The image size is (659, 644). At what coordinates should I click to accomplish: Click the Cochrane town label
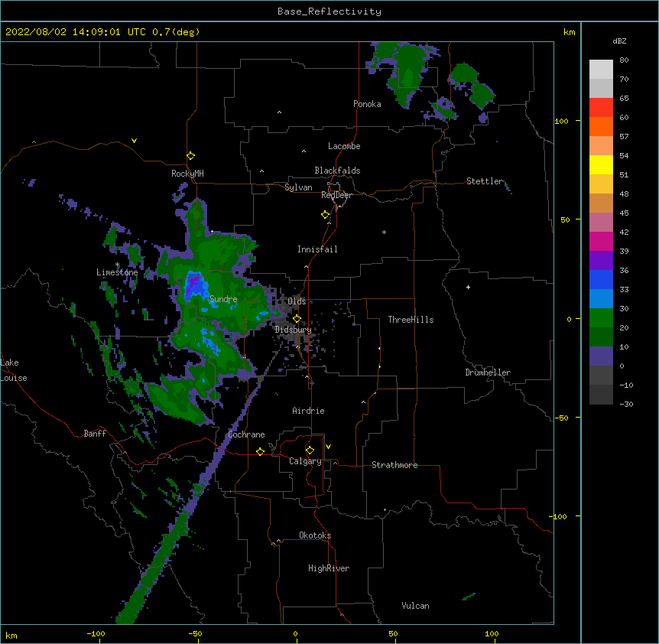[x=246, y=434]
